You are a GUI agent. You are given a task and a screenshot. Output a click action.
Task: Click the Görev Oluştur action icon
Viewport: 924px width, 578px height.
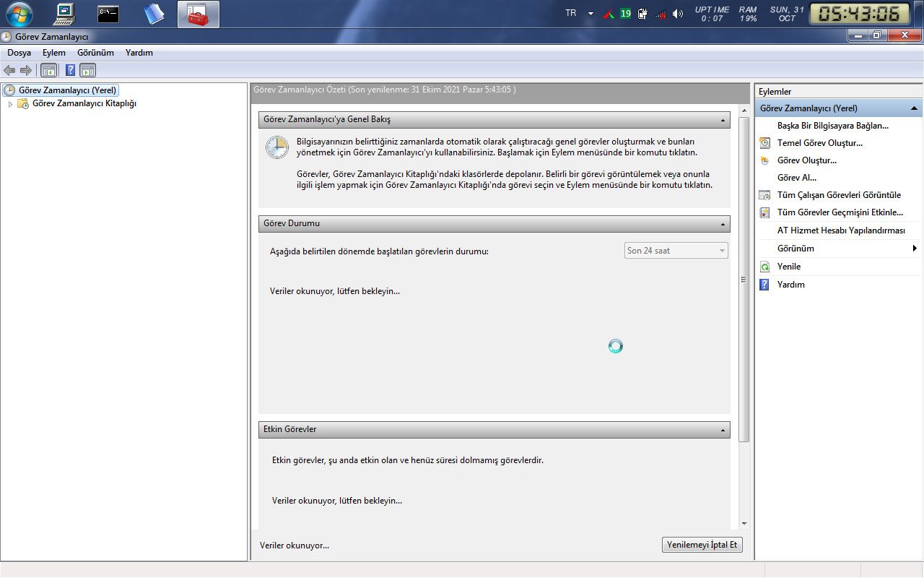[764, 160]
